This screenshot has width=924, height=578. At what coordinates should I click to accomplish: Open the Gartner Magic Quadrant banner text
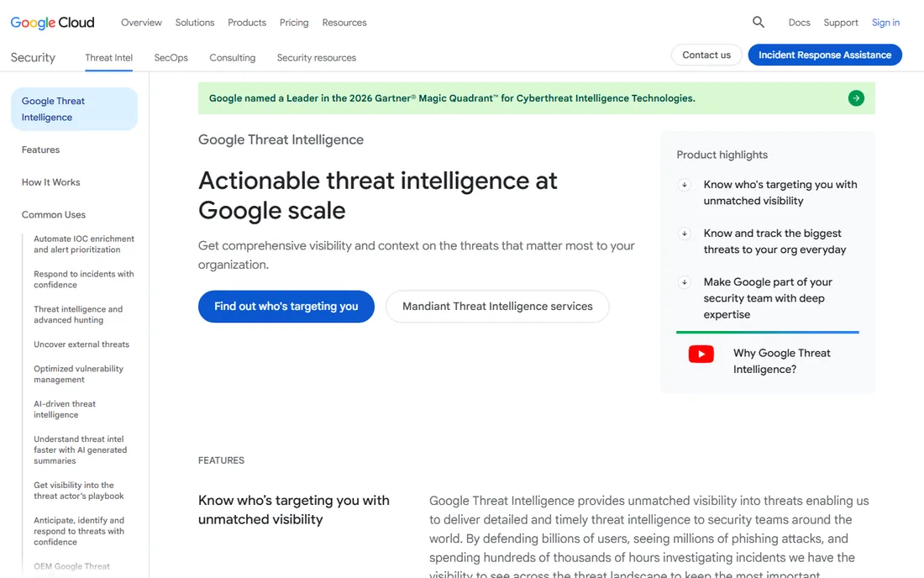pos(452,98)
